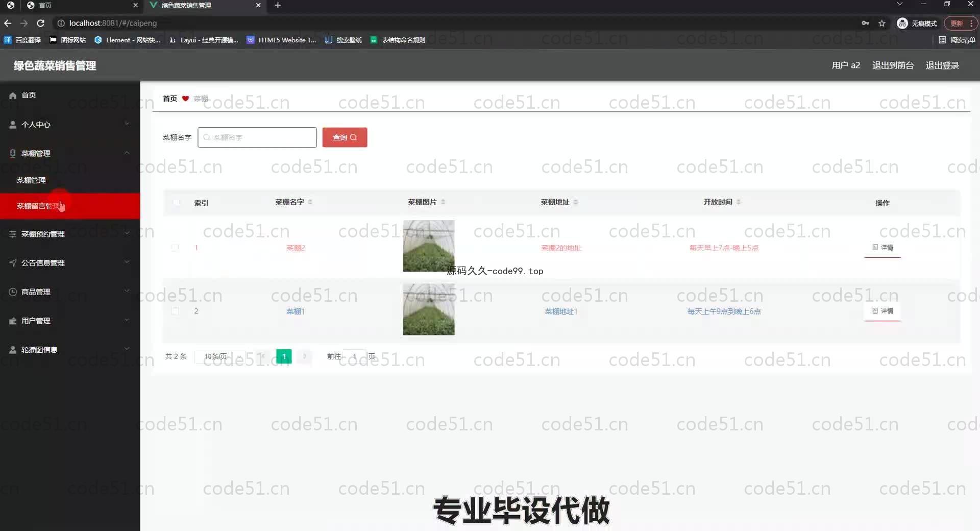Click the icon beside 菜棚管理 parent menu
This screenshot has height=531, width=980.
(x=13, y=153)
